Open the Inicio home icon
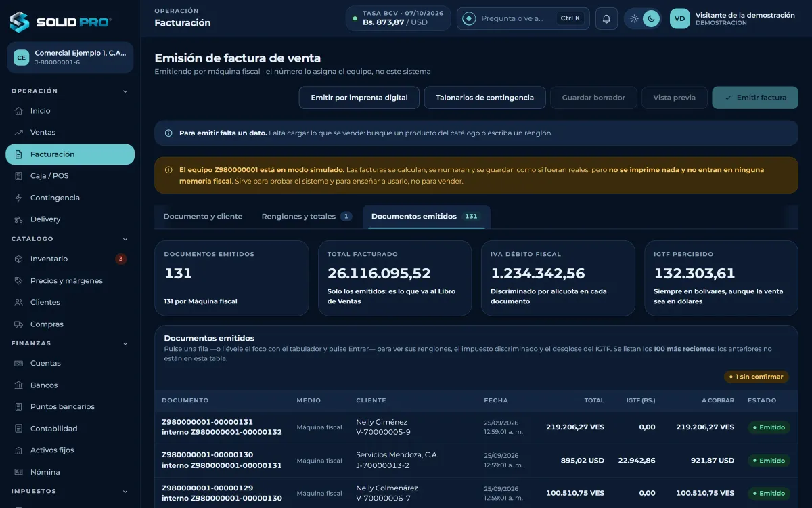The image size is (812, 508). (x=18, y=111)
